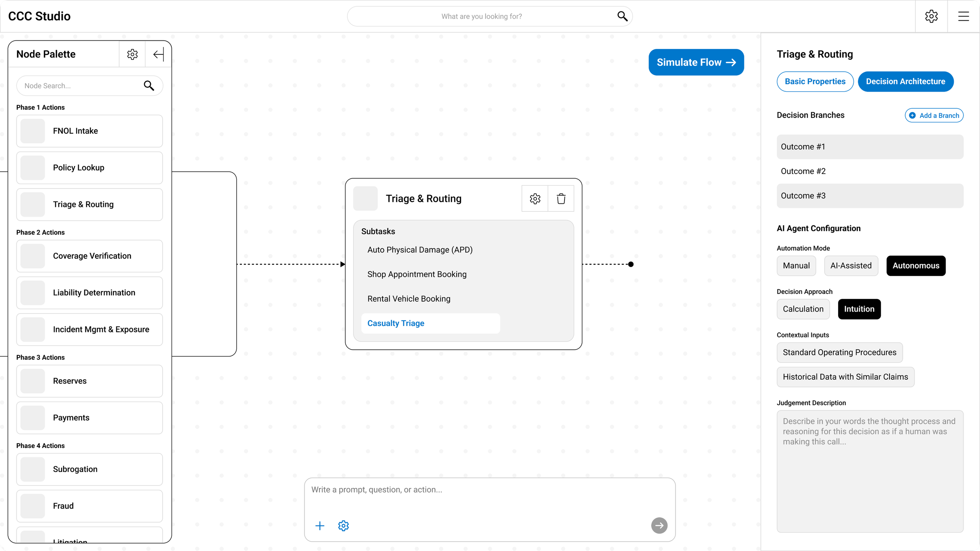Viewport: 980px width, 551px height.
Task: Click the CCC Studio logo title
Action: click(x=39, y=16)
